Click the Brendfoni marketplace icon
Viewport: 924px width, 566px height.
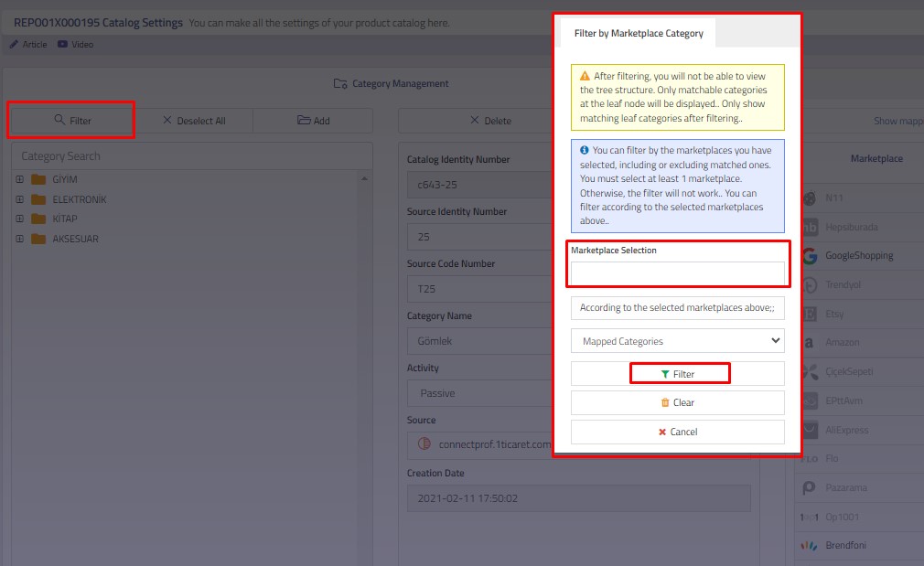pos(810,546)
